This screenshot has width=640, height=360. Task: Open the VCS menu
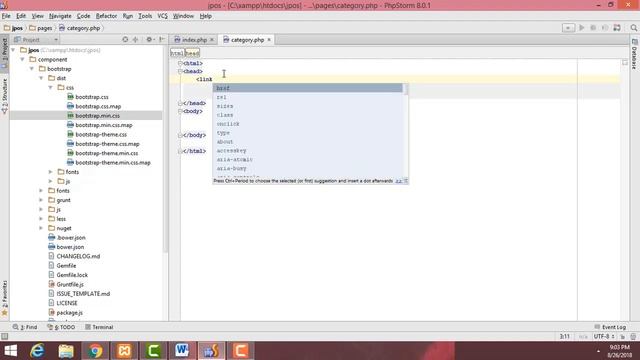tap(162, 16)
